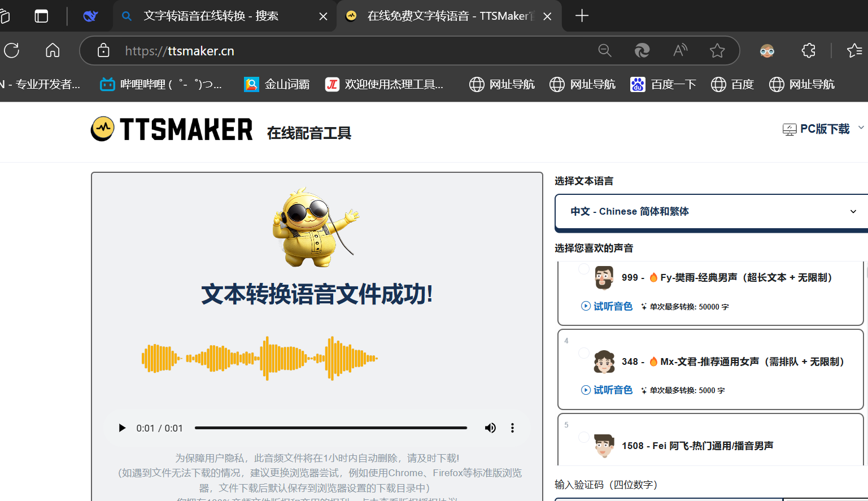Click Fy-樊雨 voice avatar
Viewport: 868px width, 501px height.
(x=604, y=277)
